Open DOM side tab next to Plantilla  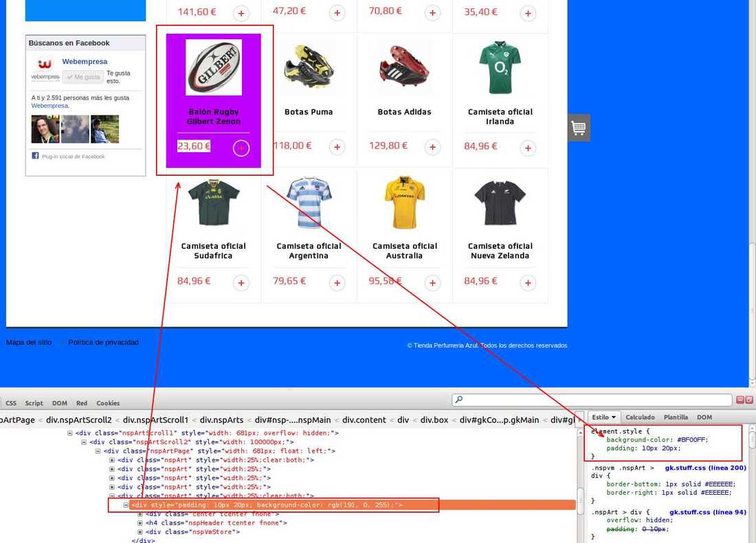click(x=704, y=417)
